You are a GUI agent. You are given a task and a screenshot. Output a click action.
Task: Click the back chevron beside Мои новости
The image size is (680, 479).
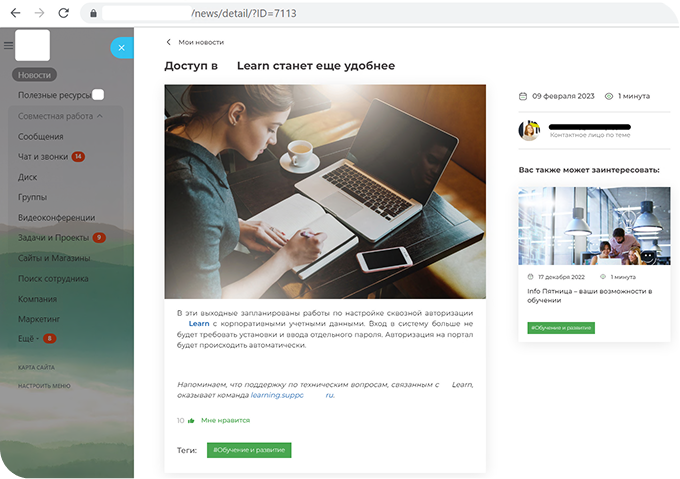click(x=169, y=43)
